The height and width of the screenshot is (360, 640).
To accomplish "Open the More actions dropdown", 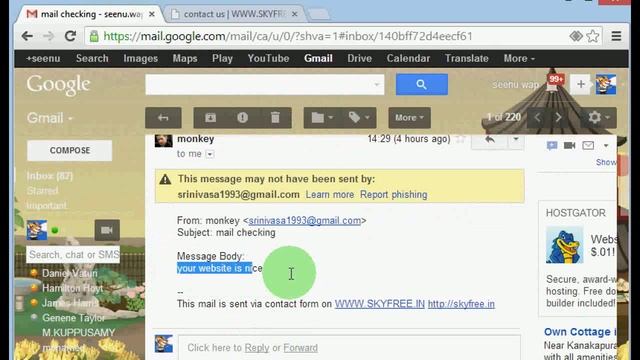I will coord(409,118).
